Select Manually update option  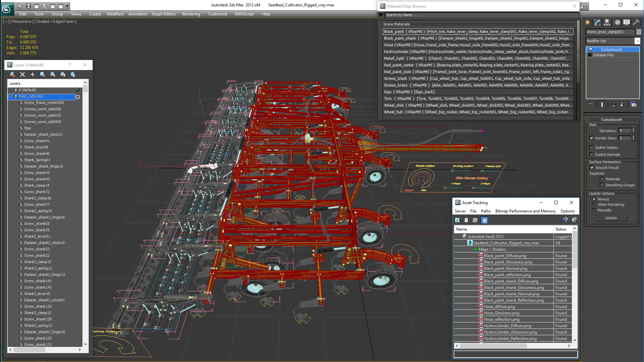[x=594, y=210]
